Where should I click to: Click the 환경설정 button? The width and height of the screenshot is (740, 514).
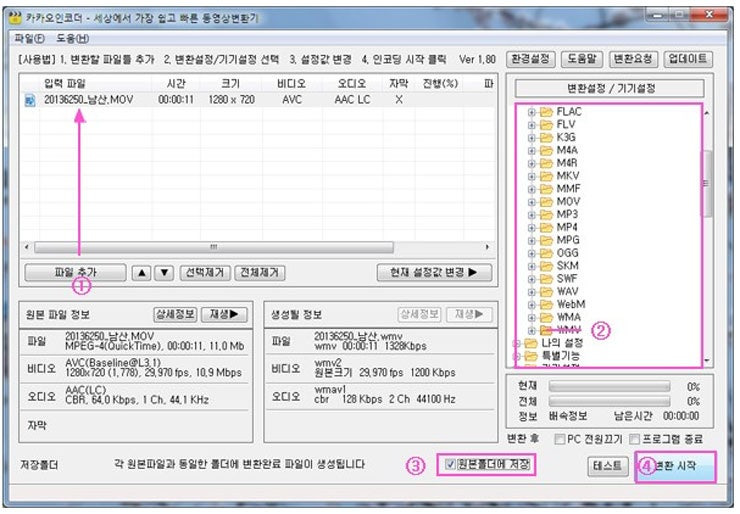coord(530,59)
